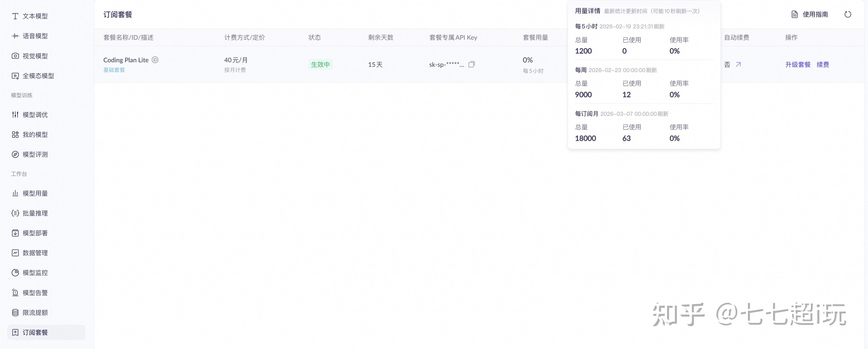The height and width of the screenshot is (349, 868).
Task: Click 套餐用量 0% value in table row
Action: (x=528, y=60)
